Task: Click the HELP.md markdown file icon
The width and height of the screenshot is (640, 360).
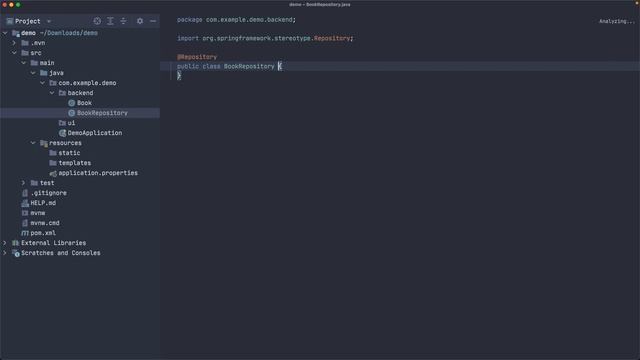Action: tap(25, 203)
